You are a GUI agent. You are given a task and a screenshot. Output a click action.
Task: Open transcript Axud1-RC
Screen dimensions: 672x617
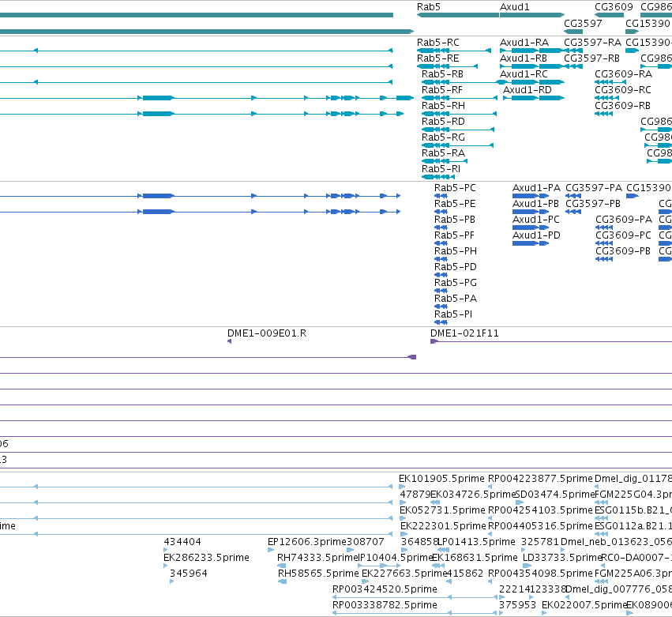[524, 74]
